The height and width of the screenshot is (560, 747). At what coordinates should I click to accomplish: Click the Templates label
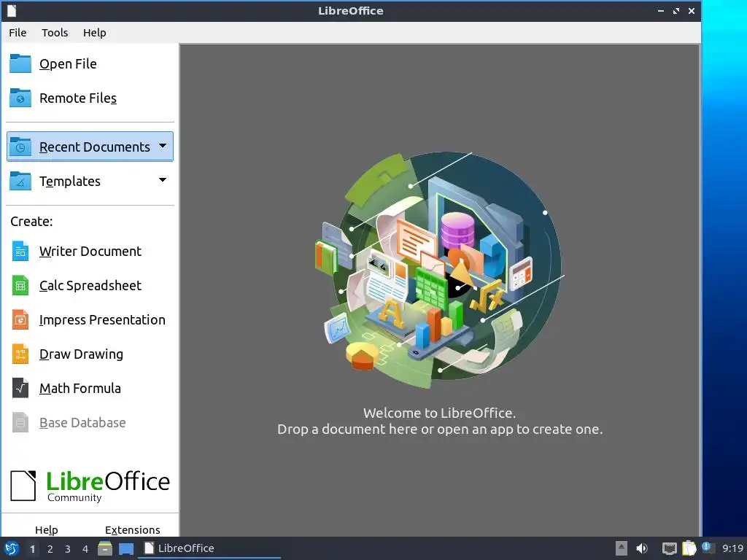[70, 182]
